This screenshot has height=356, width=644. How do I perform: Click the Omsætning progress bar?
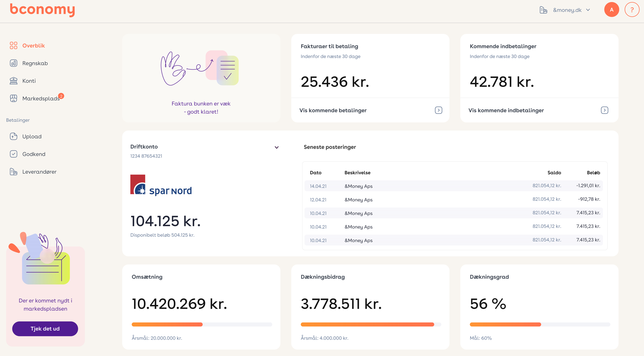(x=202, y=324)
